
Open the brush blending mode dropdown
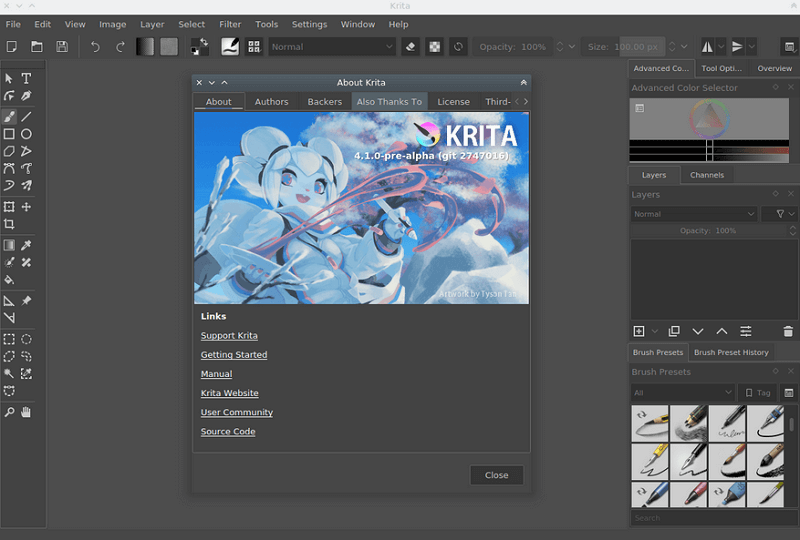[x=333, y=47]
